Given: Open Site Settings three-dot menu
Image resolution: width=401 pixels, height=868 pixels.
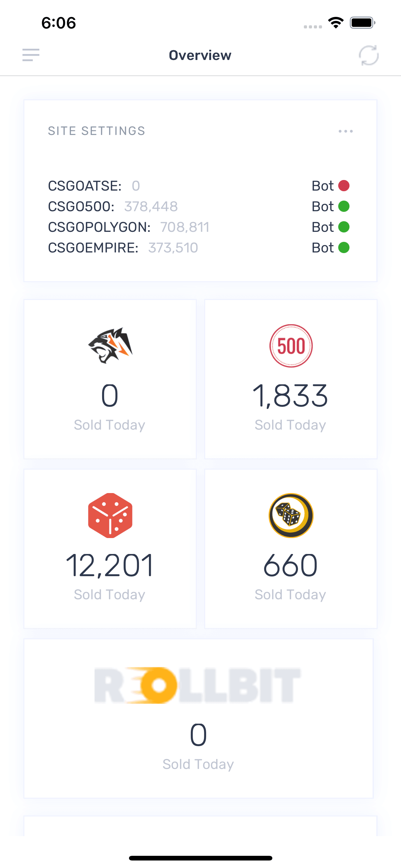Looking at the screenshot, I should (346, 131).
